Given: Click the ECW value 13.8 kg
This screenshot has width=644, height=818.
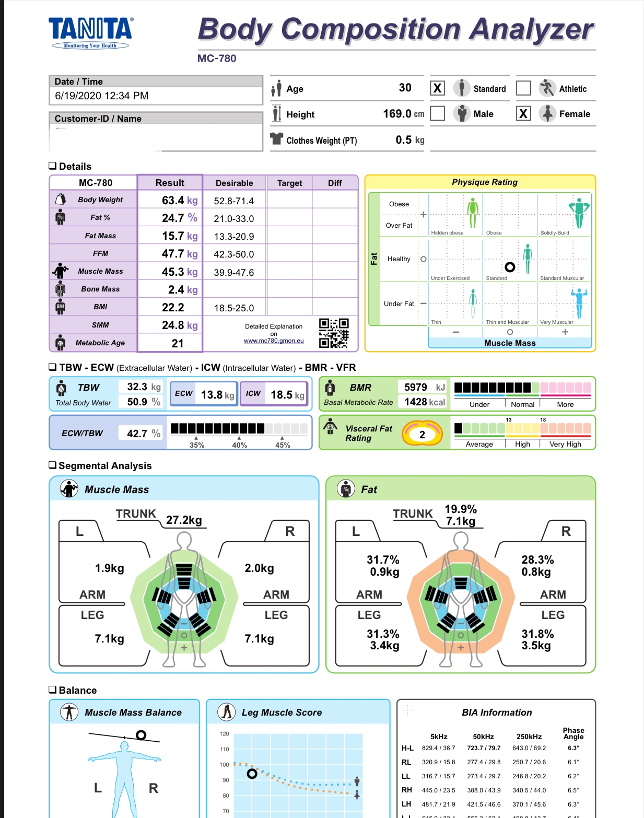Looking at the screenshot, I should coord(218,395).
